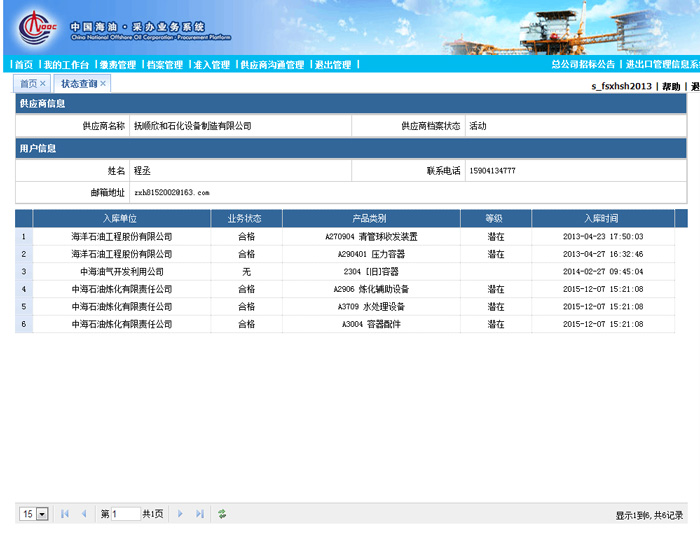Click the page number input field
The height and width of the screenshot is (538, 700).
(125, 514)
